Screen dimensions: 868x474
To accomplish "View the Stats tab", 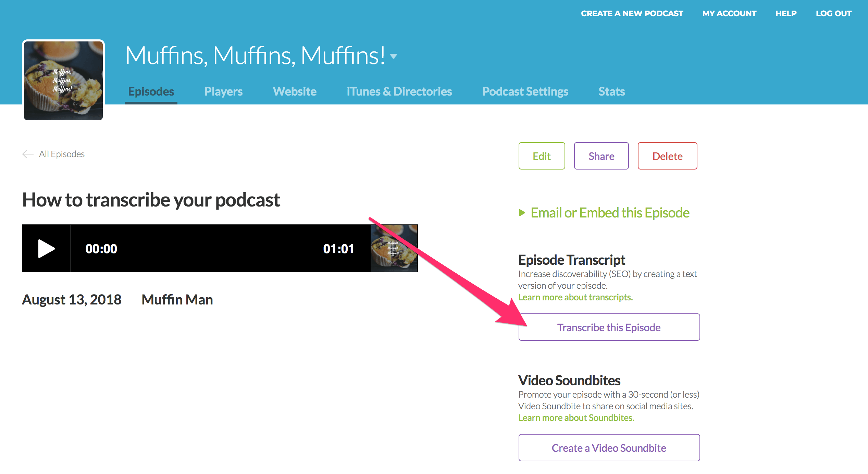I will (611, 91).
